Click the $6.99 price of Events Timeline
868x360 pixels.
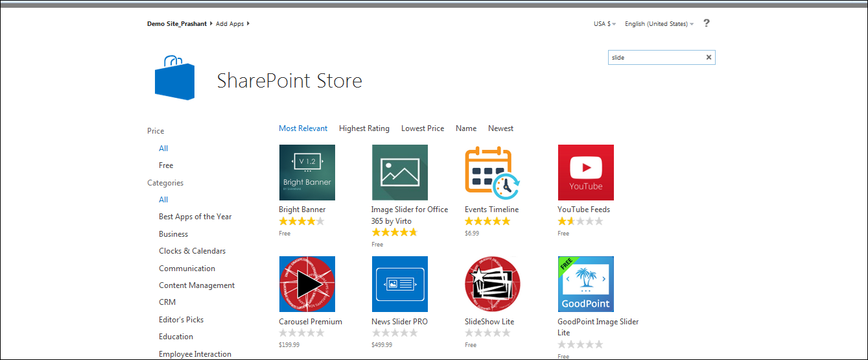(472, 234)
